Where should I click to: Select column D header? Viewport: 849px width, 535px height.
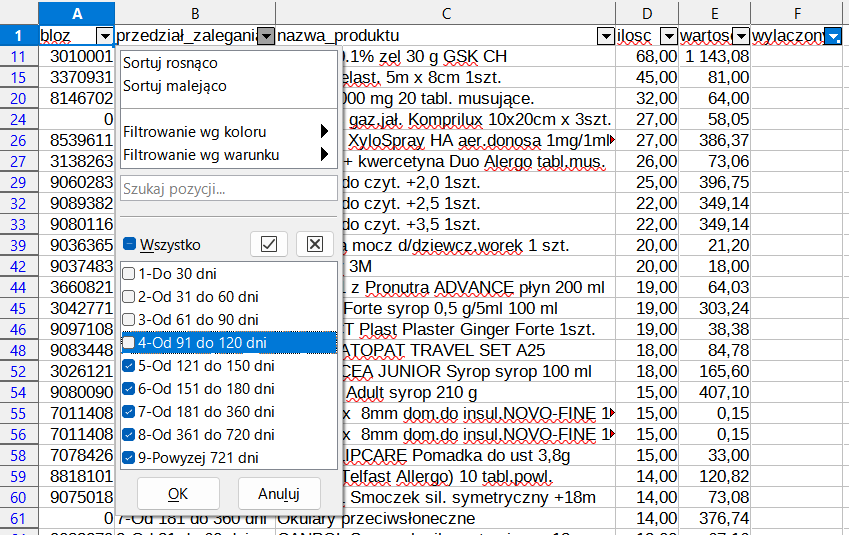646,12
